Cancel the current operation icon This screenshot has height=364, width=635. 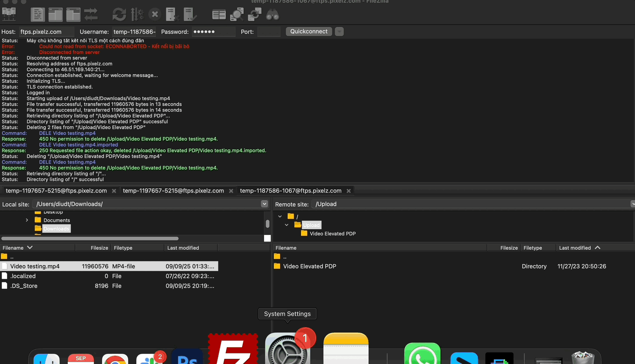[155, 15]
